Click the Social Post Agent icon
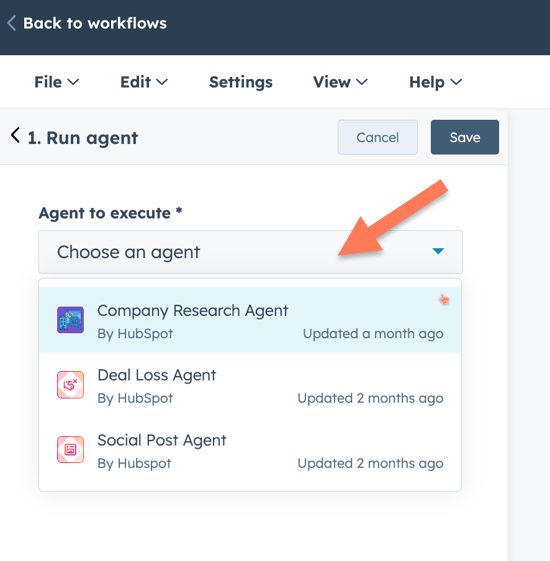The image size is (550, 561). click(x=70, y=449)
